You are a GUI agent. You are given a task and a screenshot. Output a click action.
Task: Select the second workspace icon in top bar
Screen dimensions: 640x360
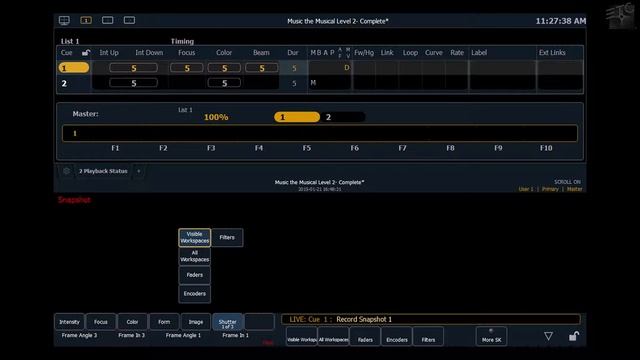pyautogui.click(x=108, y=20)
